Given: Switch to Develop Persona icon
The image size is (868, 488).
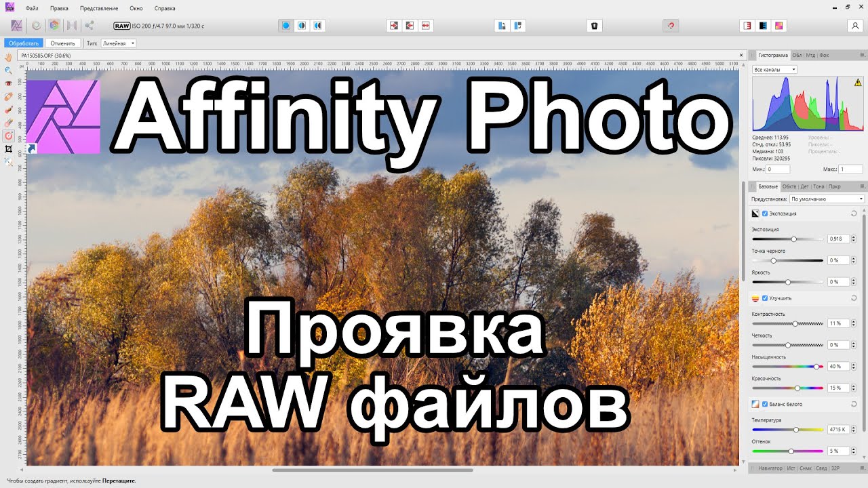Looking at the screenshot, I should click(54, 26).
